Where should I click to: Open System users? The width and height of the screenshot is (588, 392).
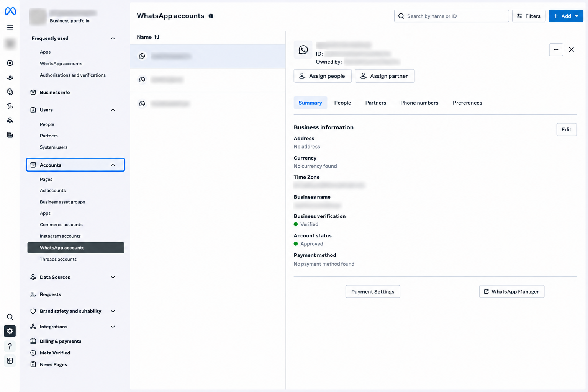point(54,147)
